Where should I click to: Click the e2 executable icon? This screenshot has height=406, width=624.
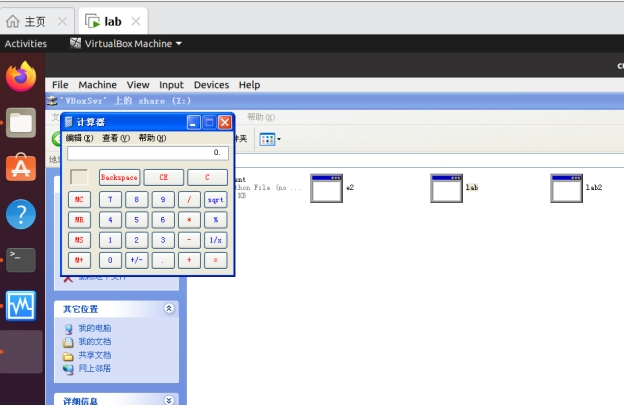[x=326, y=188]
